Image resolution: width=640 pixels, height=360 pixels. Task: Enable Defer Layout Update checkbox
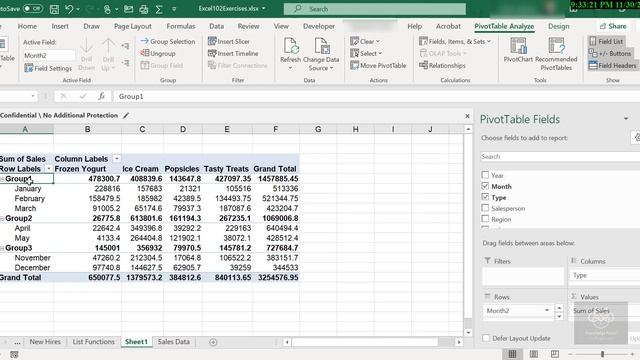point(486,338)
